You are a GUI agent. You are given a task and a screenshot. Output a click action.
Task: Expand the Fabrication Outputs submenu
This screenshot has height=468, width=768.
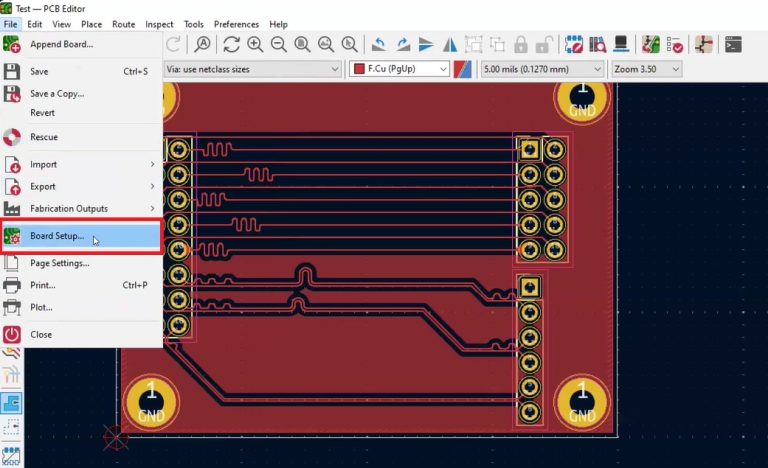pos(81,209)
